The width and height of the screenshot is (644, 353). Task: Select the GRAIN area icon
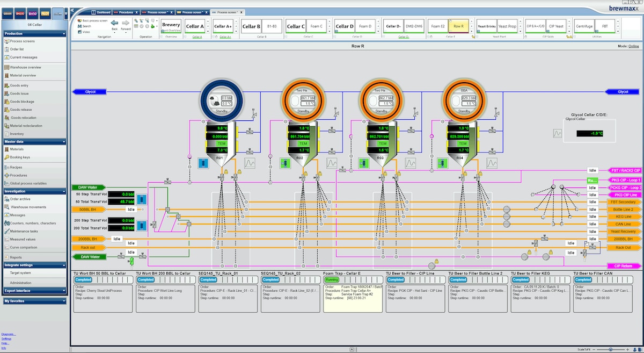coord(8,13)
